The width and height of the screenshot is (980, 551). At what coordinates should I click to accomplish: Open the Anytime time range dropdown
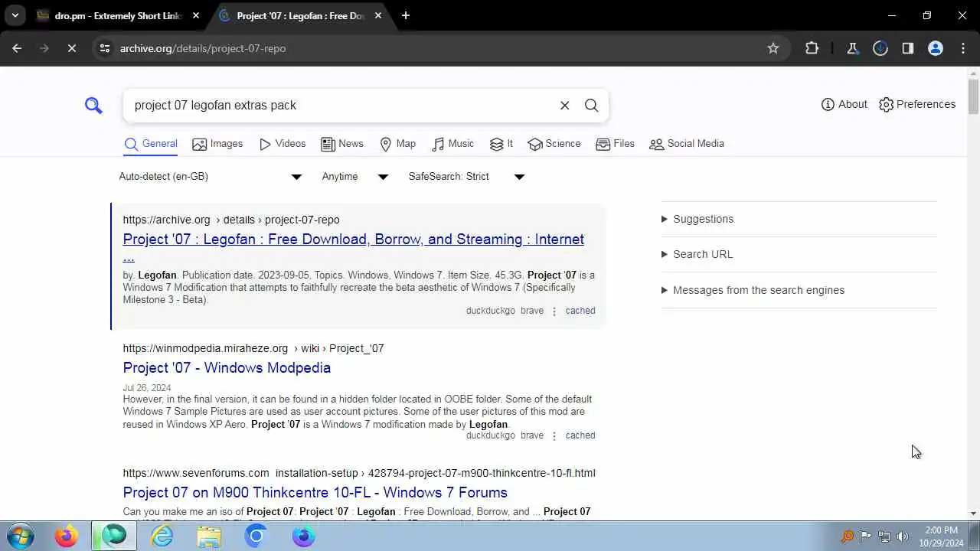(x=355, y=176)
